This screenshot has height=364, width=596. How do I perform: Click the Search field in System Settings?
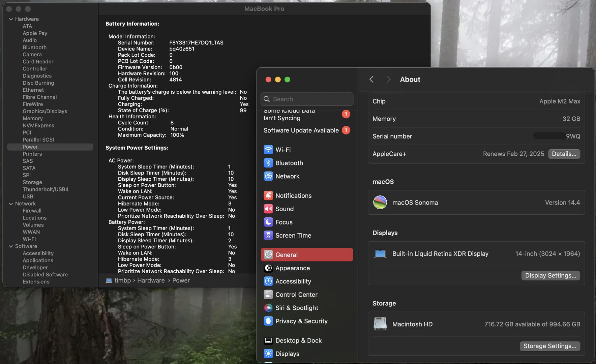(307, 99)
